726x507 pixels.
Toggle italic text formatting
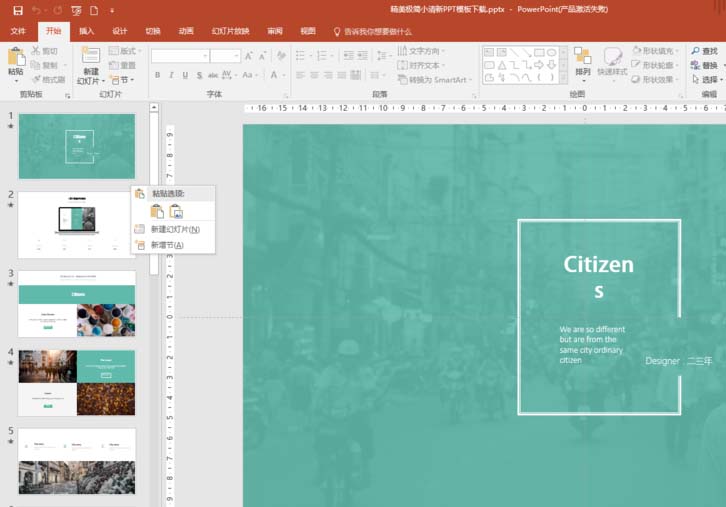pyautogui.click(x=171, y=75)
